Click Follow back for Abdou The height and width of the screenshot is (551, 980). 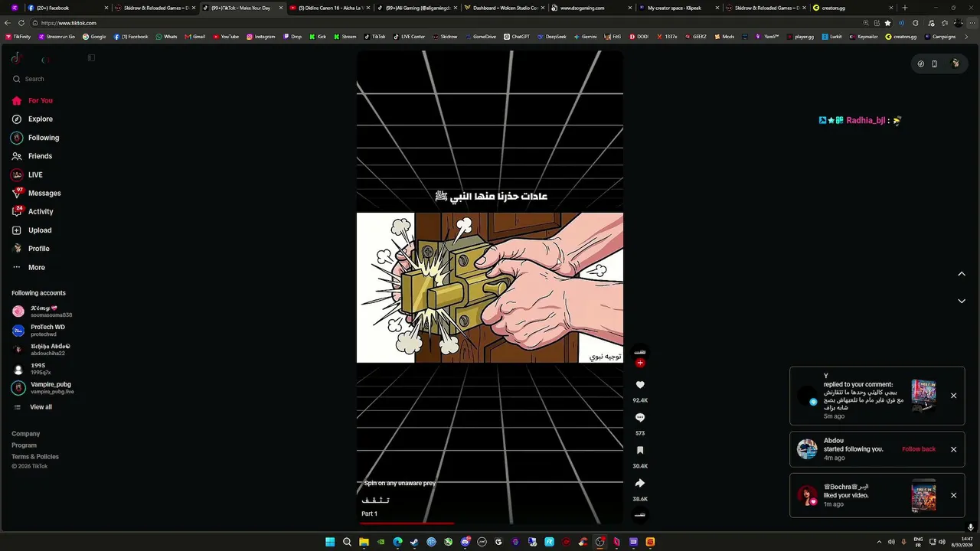tap(919, 449)
